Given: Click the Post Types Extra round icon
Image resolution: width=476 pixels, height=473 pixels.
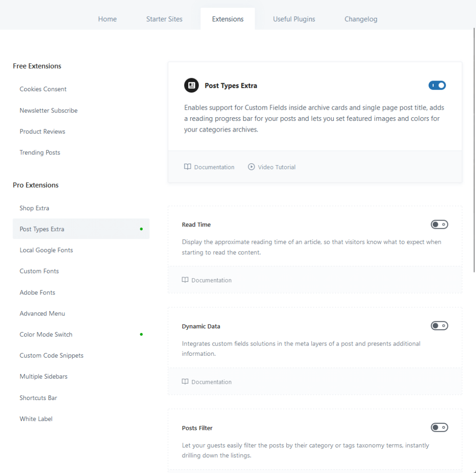Looking at the screenshot, I should click(x=191, y=86).
